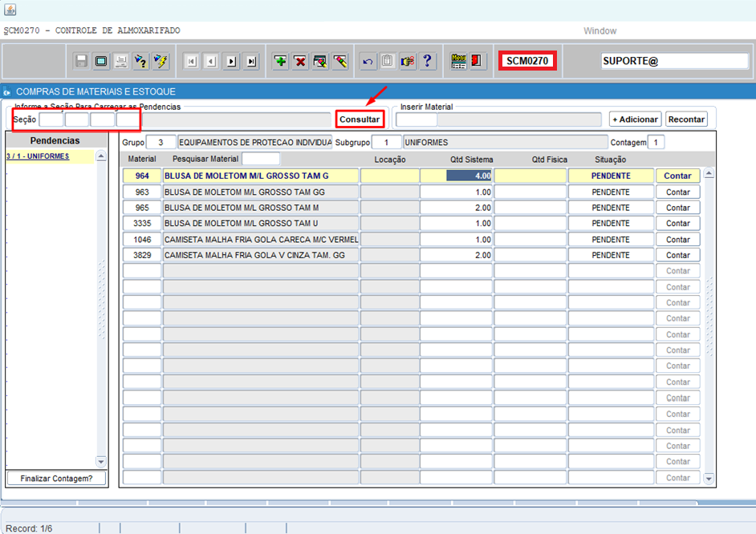This screenshot has height=534, width=756.
Task: Go to the previous record
Action: click(x=212, y=61)
